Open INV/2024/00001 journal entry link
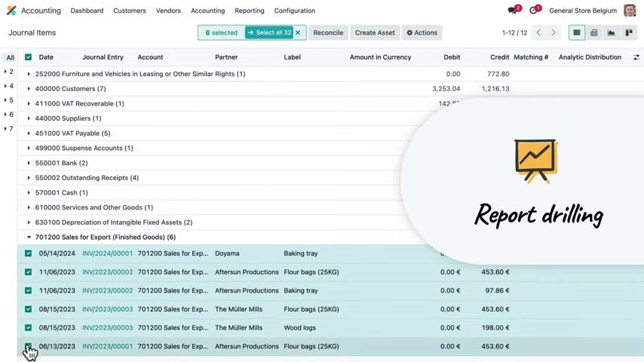644x362 pixels. coord(107,253)
